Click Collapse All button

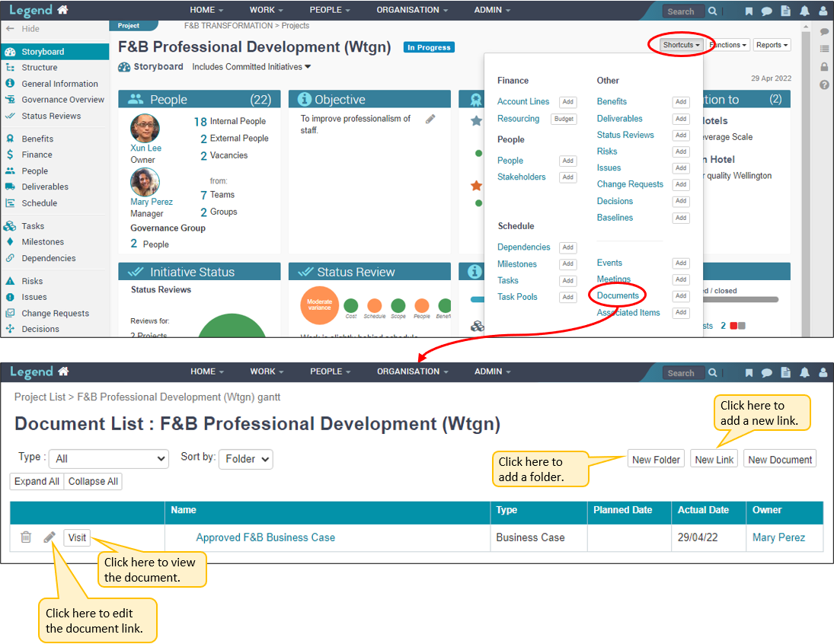click(93, 481)
